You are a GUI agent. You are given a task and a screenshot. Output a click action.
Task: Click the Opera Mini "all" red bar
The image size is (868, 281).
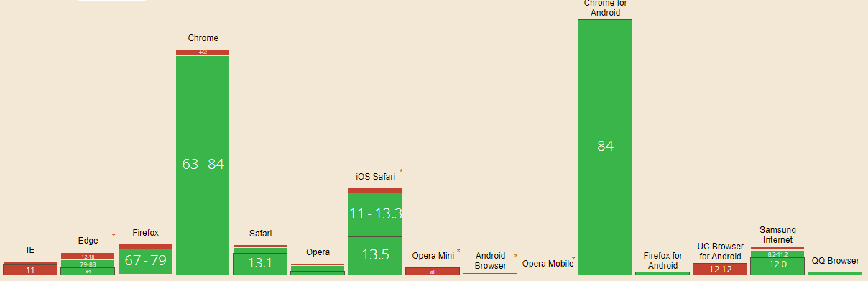(x=433, y=272)
